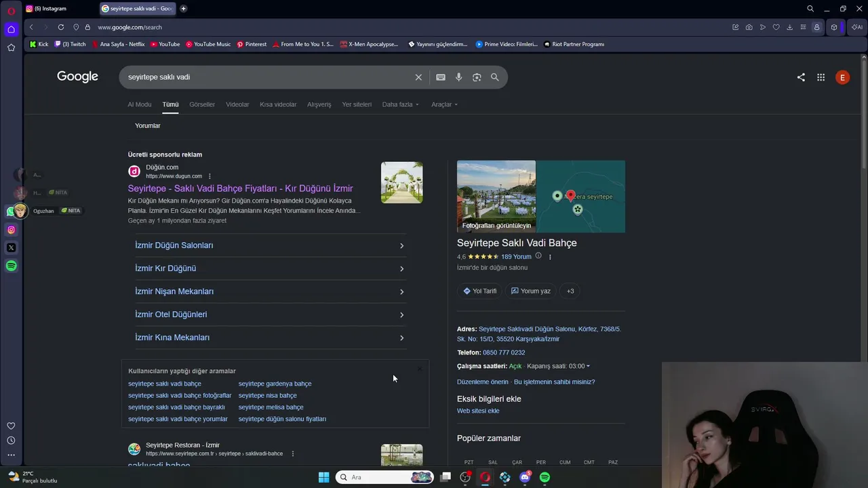Click the Windows taskbar Ara search box
This screenshot has width=868, height=488.
(x=385, y=477)
